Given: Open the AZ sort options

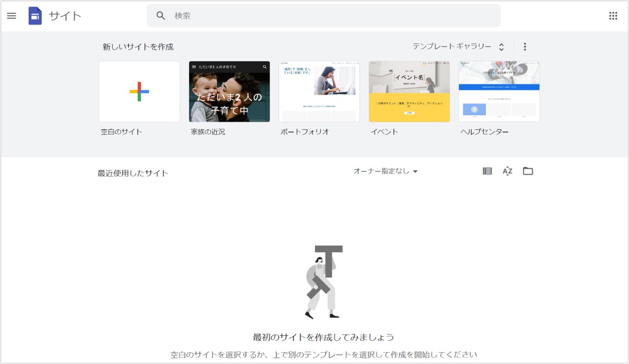Looking at the screenshot, I should click(507, 171).
